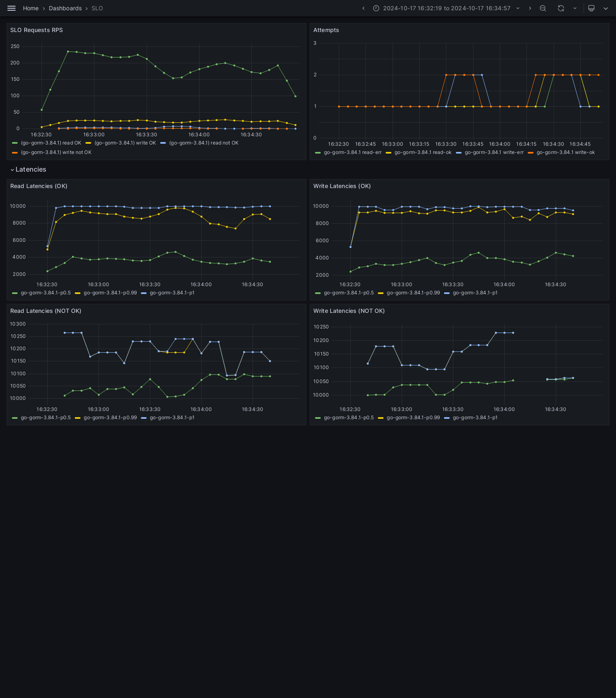Toggle write-err series in Attempts legend

point(494,152)
